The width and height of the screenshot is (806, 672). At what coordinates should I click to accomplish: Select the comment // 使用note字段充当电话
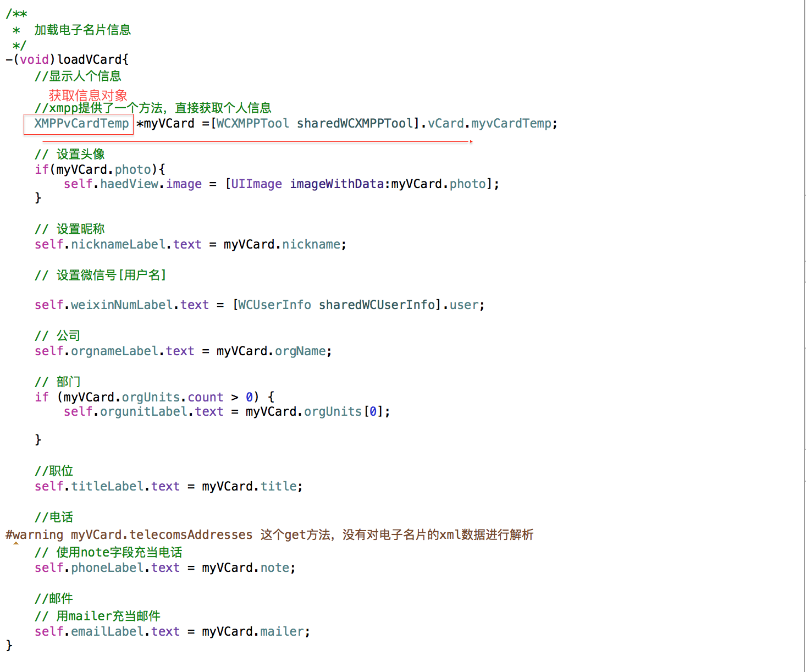[108, 552]
